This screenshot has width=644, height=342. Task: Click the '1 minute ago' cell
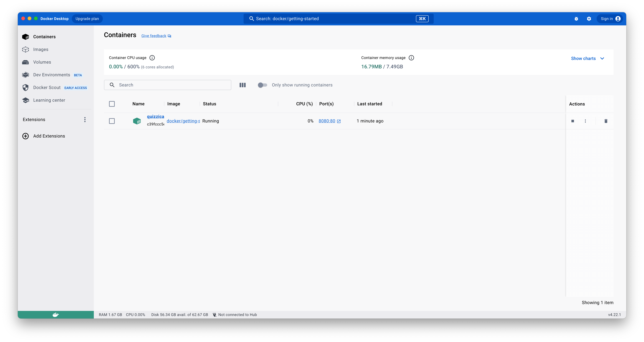click(x=370, y=121)
